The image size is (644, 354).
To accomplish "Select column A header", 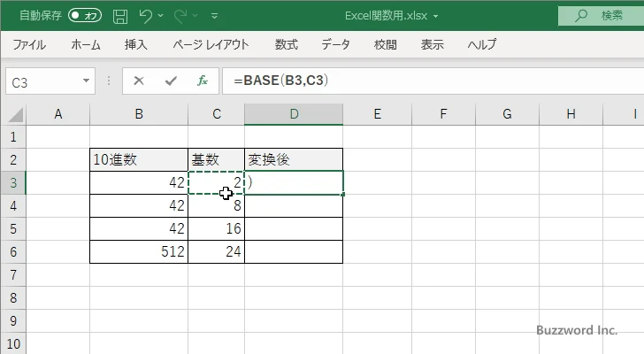I will pyautogui.click(x=57, y=114).
